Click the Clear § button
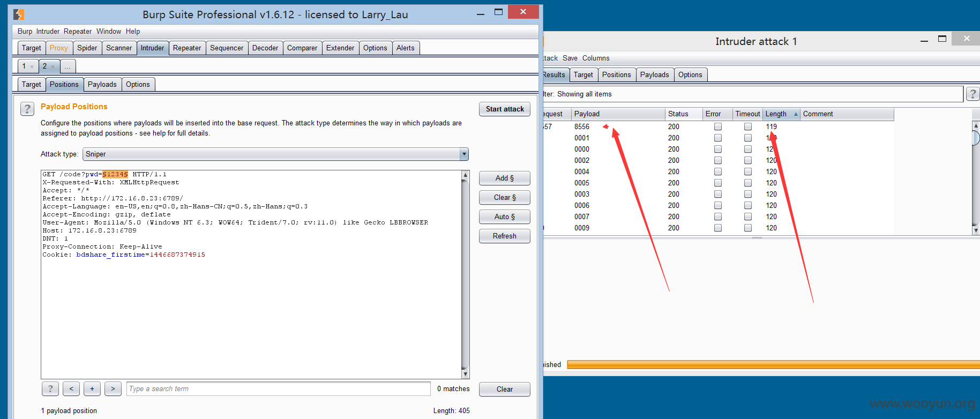Image resolution: width=980 pixels, height=419 pixels. tap(505, 198)
